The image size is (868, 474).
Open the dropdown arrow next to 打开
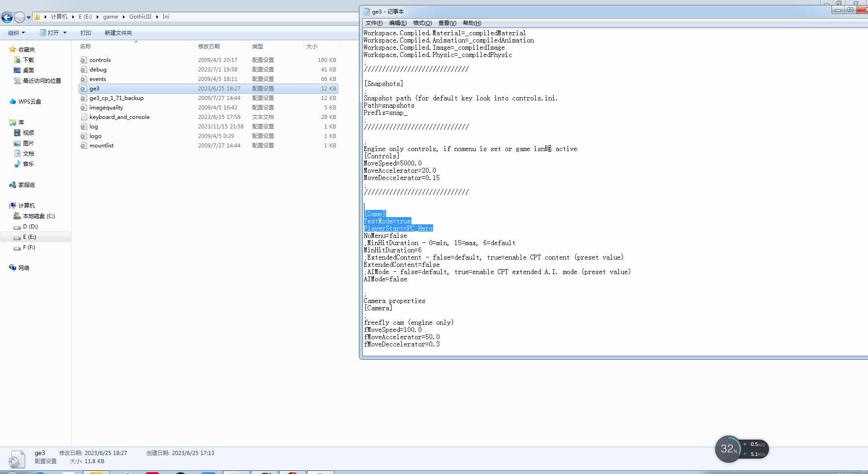[x=65, y=33]
